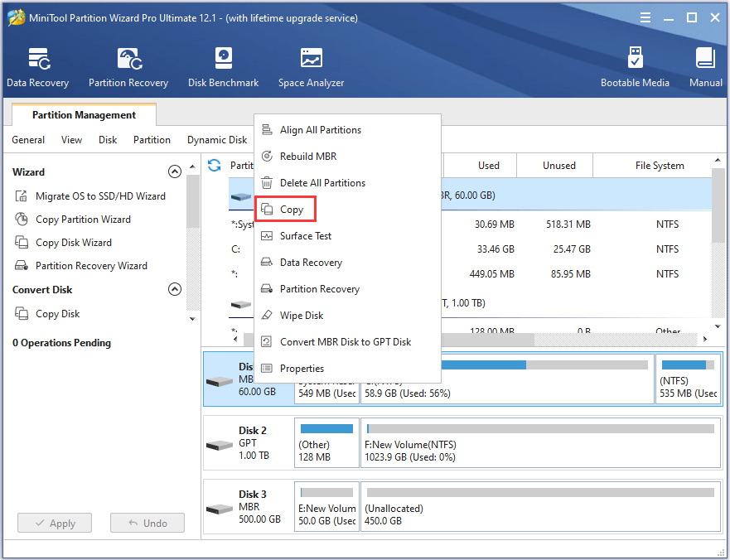Click the Delete All Partitions trash icon
The width and height of the screenshot is (730, 560).
[x=267, y=182]
